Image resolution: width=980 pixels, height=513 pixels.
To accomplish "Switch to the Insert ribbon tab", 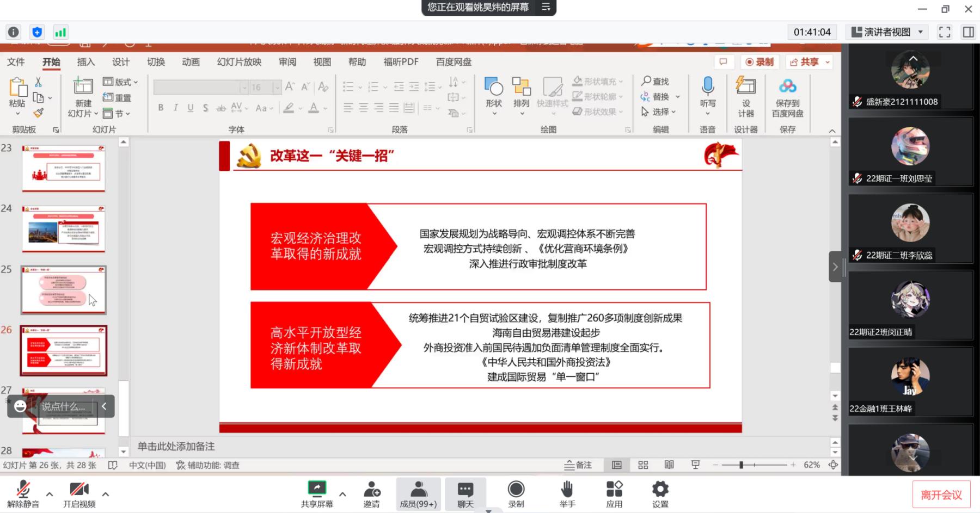I will pyautogui.click(x=85, y=62).
